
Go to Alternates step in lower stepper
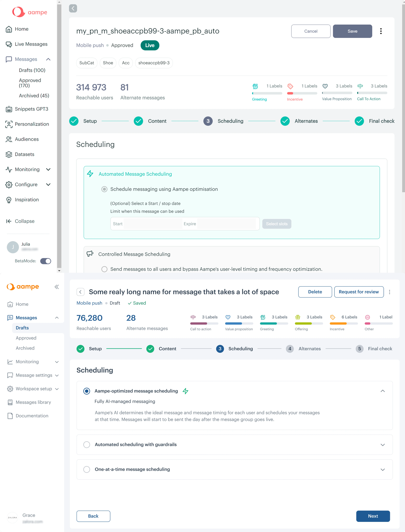click(303, 349)
